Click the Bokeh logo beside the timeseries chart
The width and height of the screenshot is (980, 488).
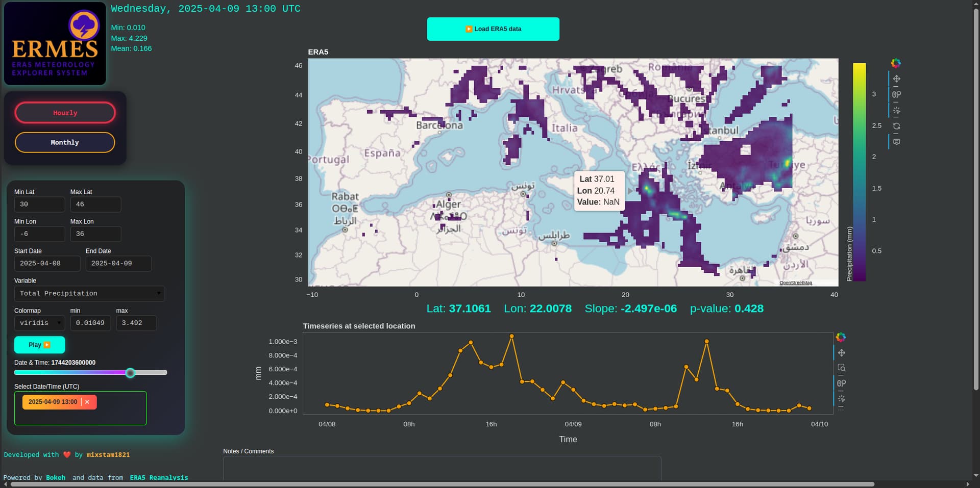point(841,337)
